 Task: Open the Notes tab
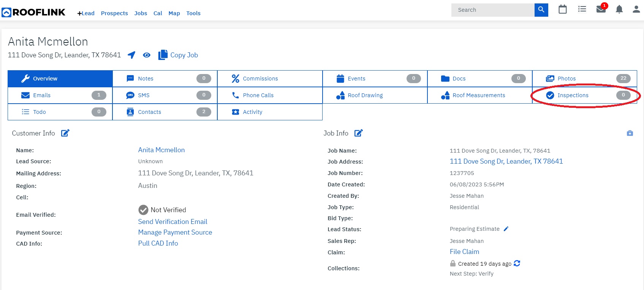click(165, 79)
